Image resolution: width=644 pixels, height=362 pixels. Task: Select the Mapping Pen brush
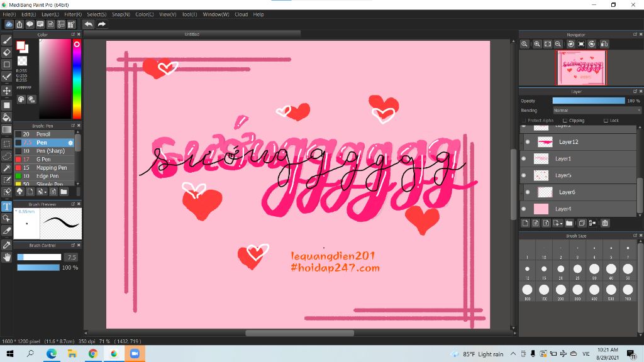45,167
